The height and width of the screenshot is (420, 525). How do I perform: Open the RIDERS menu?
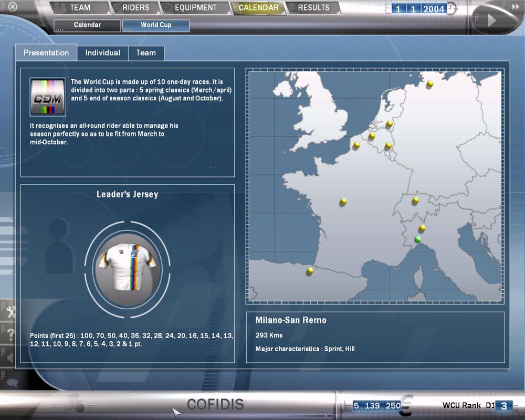[x=135, y=8]
